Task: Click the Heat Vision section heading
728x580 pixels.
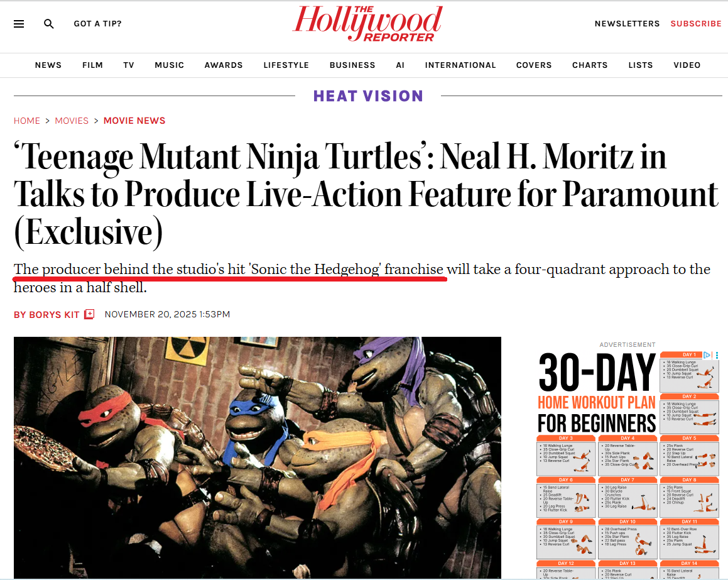Action: 368,96
